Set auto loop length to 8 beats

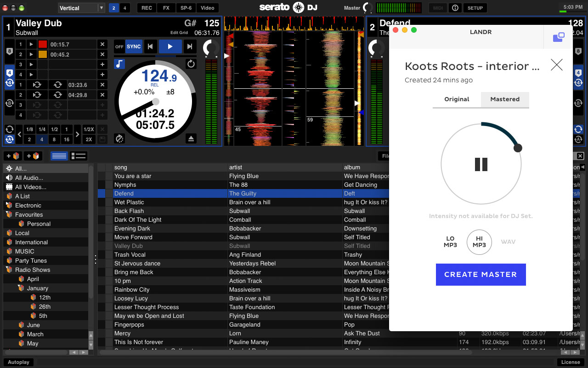54,139
